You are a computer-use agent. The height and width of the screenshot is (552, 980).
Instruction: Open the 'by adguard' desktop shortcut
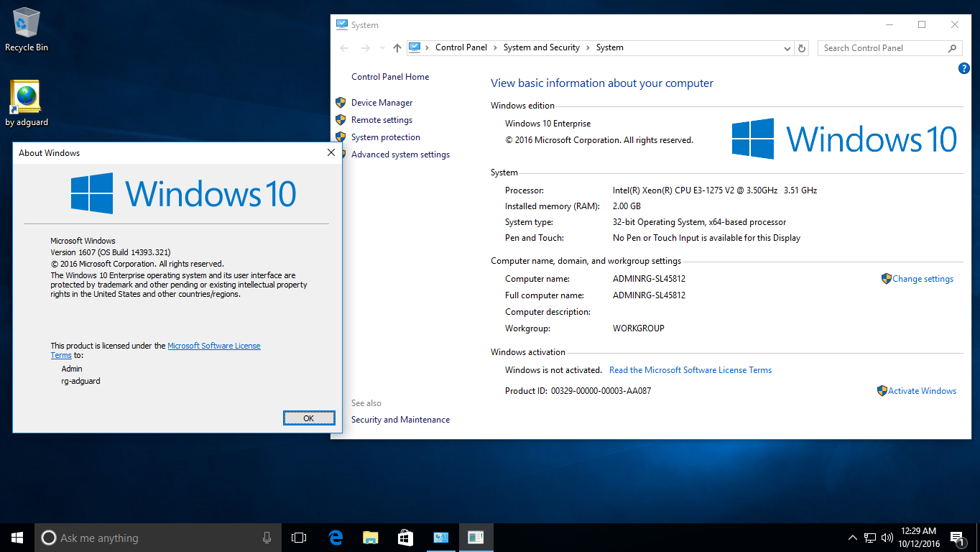coord(27,103)
